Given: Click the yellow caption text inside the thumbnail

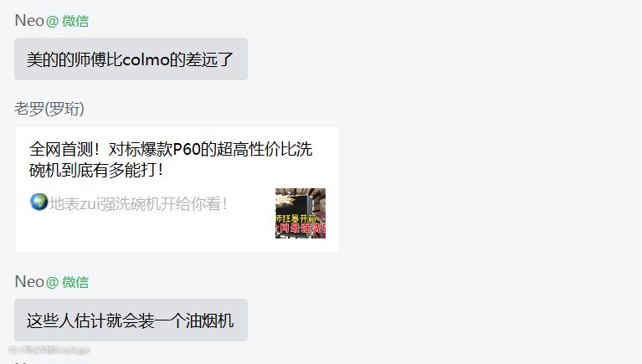Looking at the screenshot, I should (295, 218).
